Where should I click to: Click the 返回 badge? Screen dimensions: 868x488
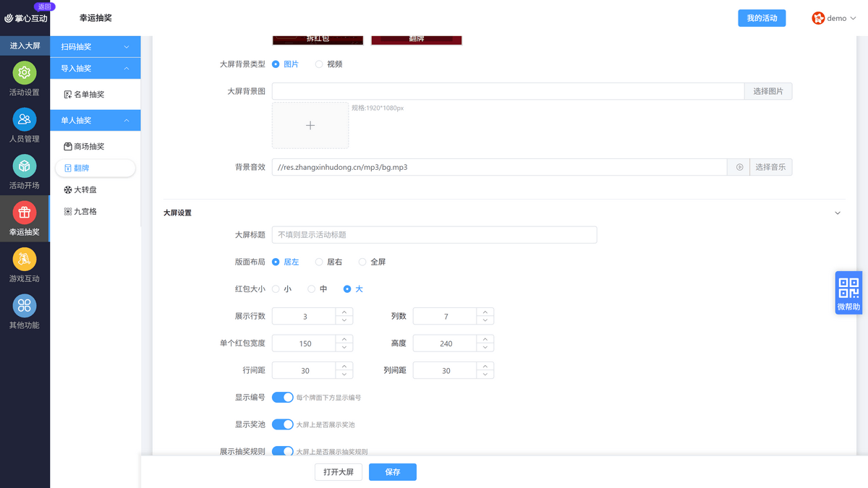pos(45,7)
